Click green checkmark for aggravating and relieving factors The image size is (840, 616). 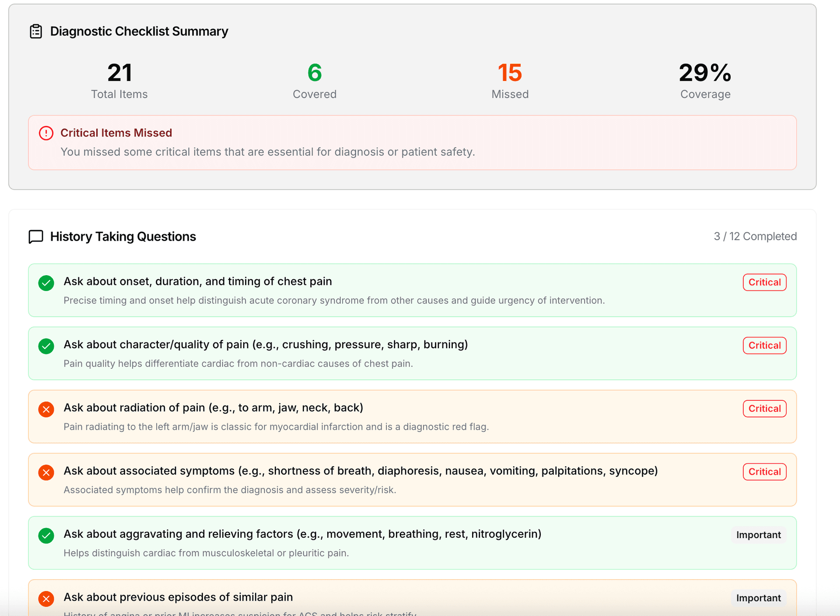click(x=46, y=535)
